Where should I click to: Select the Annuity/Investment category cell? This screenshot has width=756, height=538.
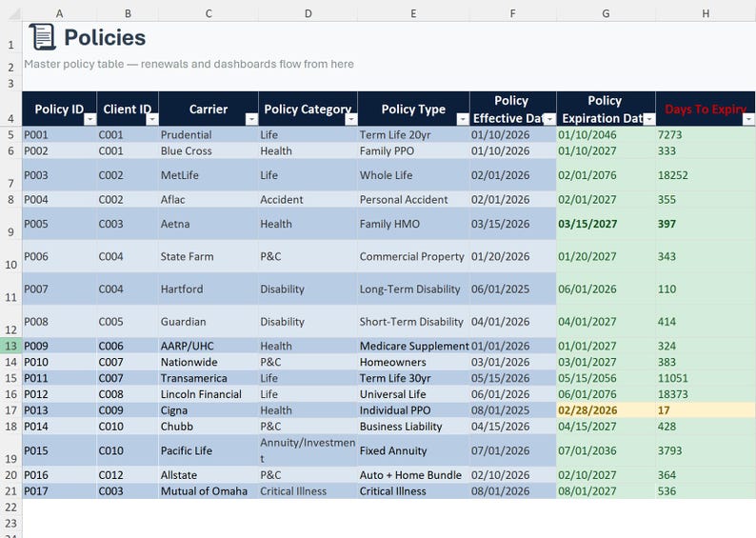(308, 450)
